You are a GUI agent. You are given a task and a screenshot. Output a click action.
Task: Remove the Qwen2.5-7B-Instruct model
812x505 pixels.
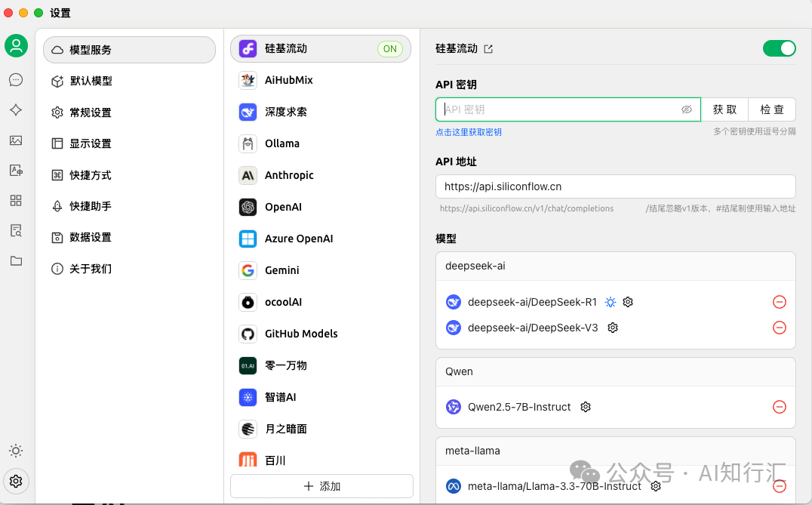[780, 407]
